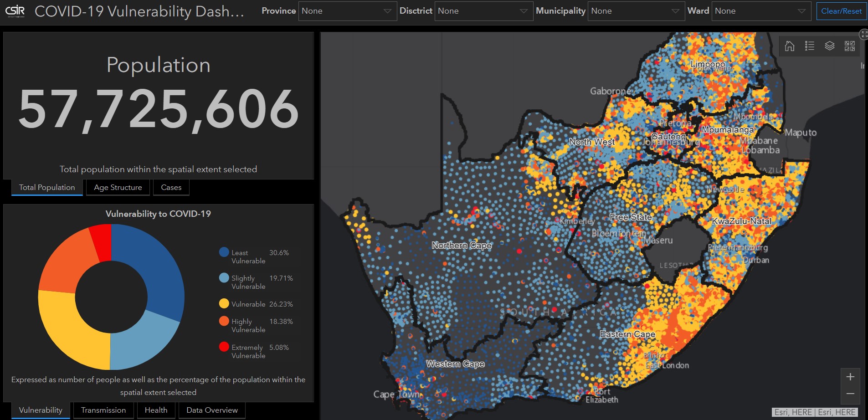Open the Cases tab
The height and width of the screenshot is (420, 868).
click(x=171, y=187)
